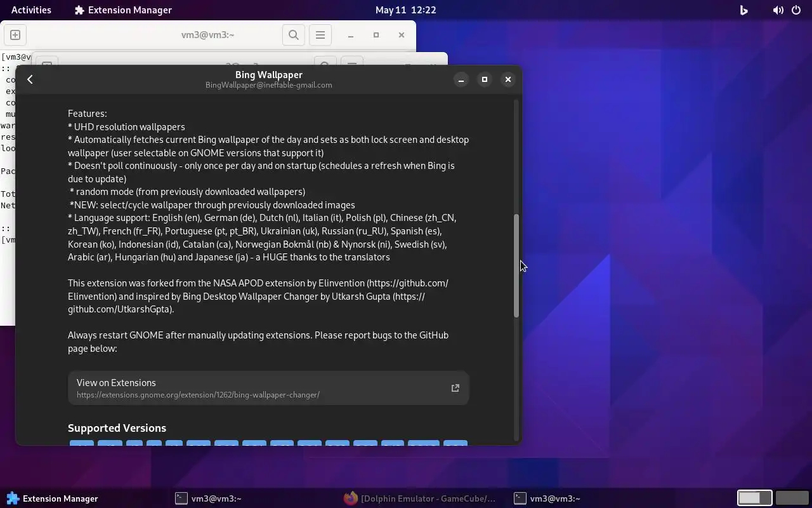The image size is (812, 508).
Task: Click the volume icon in the top bar
Action: (778, 10)
